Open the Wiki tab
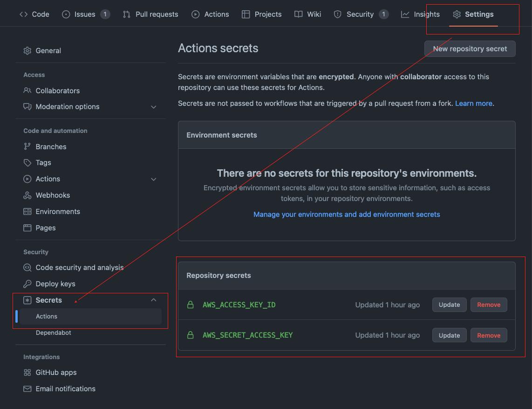Screen dimensions: 532x409 [x=308, y=14]
